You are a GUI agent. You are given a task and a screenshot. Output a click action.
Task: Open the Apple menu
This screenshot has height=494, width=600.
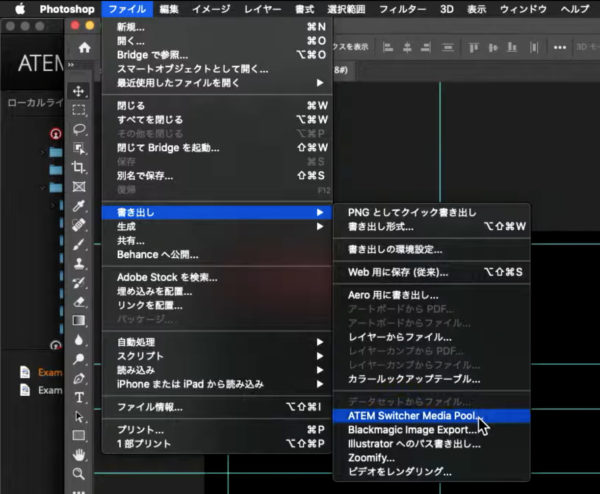click(x=20, y=9)
